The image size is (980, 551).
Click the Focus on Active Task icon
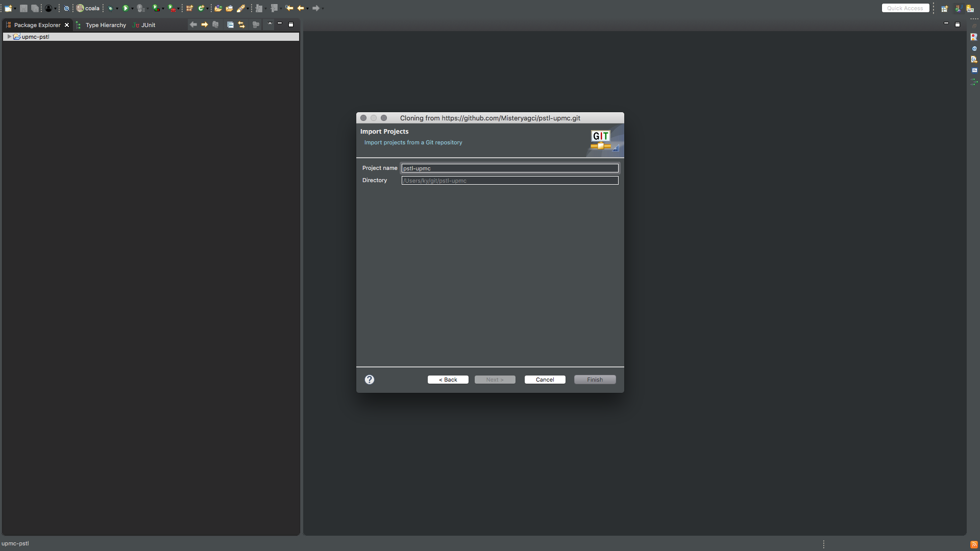[x=256, y=24]
